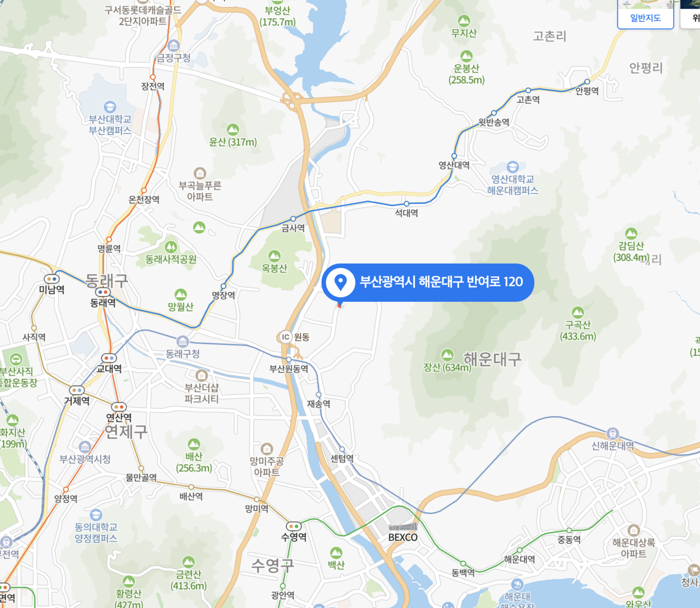This screenshot has width=700, height=608.
Task: Click the 동래역 subway station marker
Action: pyautogui.click(x=102, y=293)
